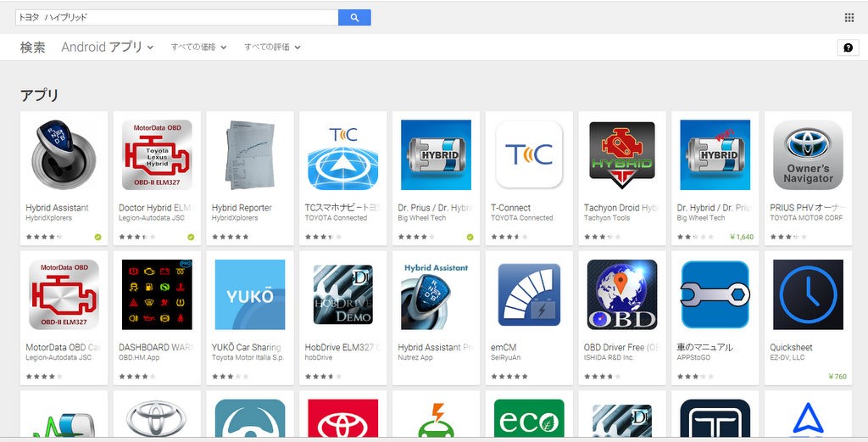Open the Google apps grid icon

[849, 18]
